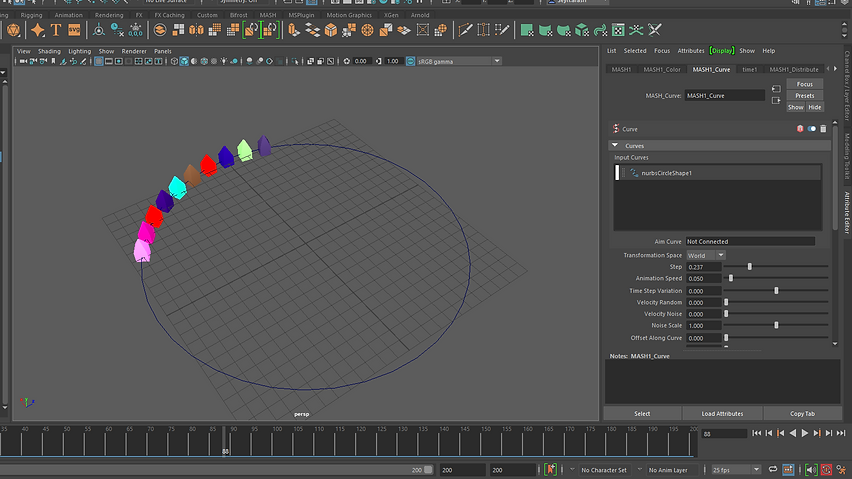Adjust the Animation Speed slider
852x479 pixels.
731,278
